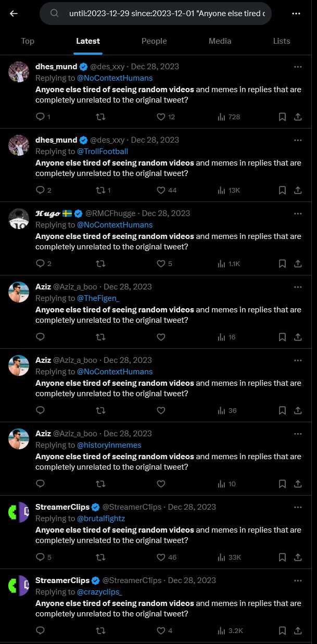This screenshot has height=644, width=317.
Task: Share the dhes_mund reply to @TrollFootball
Action: (x=298, y=191)
